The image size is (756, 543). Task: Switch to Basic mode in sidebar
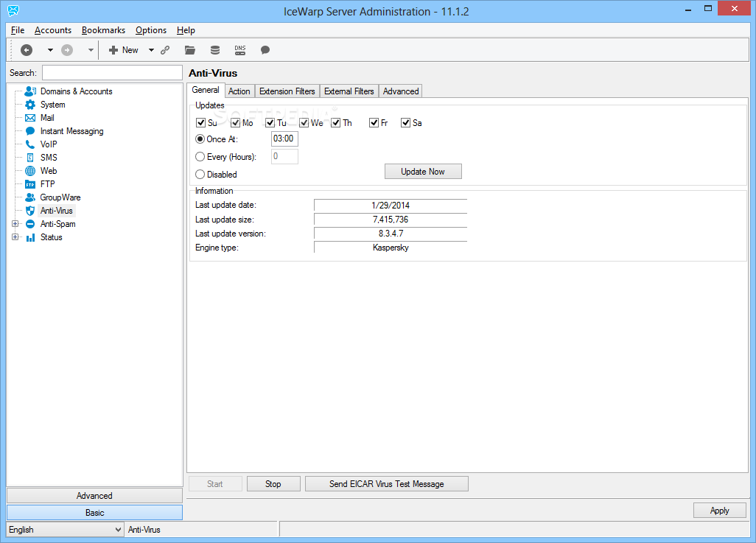tap(94, 513)
